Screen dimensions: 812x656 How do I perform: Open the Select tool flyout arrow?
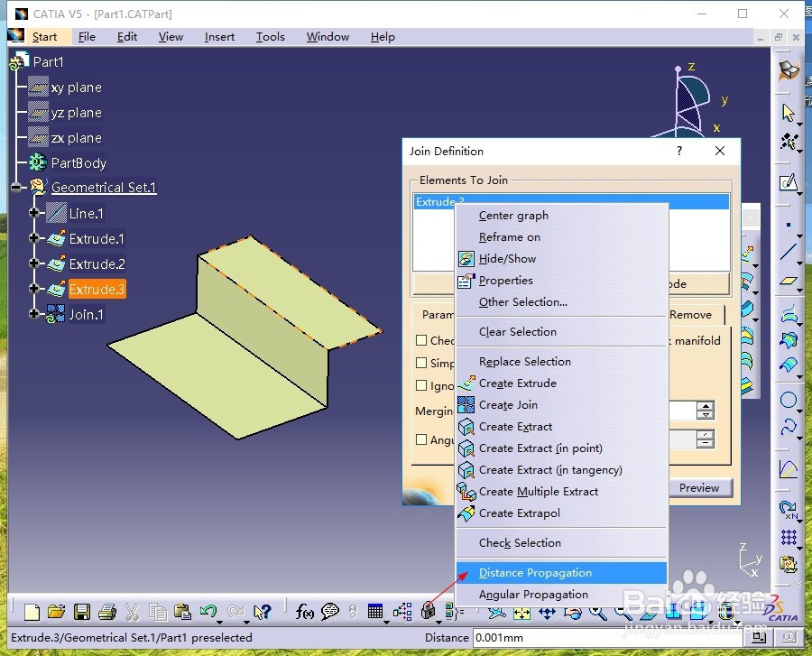[x=800, y=125]
